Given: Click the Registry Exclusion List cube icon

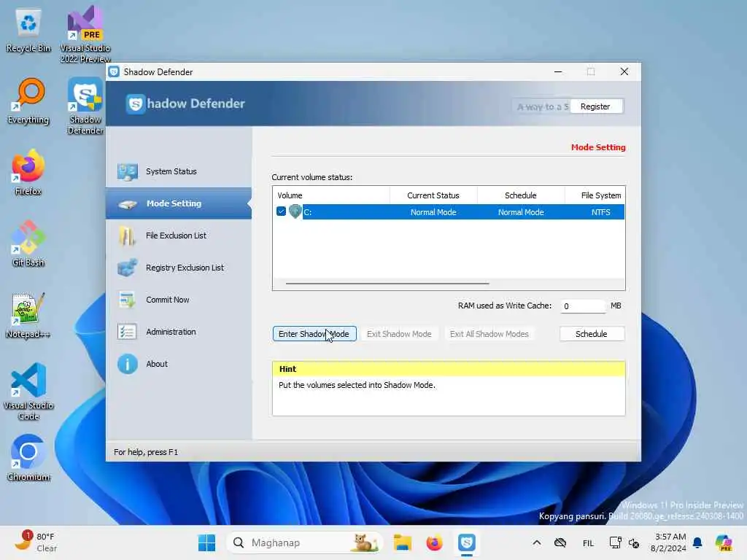Looking at the screenshot, I should coord(127,268).
